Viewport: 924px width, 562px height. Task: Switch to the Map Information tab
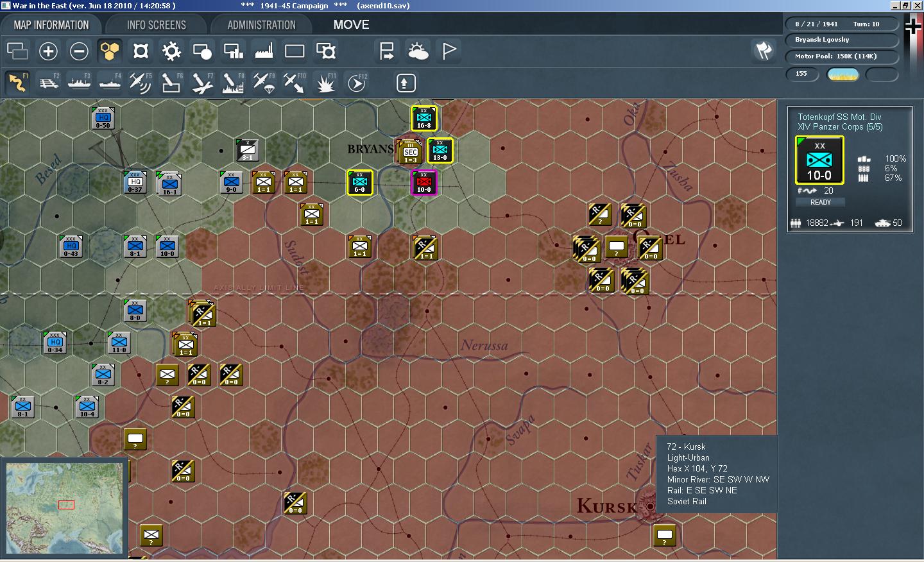point(51,25)
